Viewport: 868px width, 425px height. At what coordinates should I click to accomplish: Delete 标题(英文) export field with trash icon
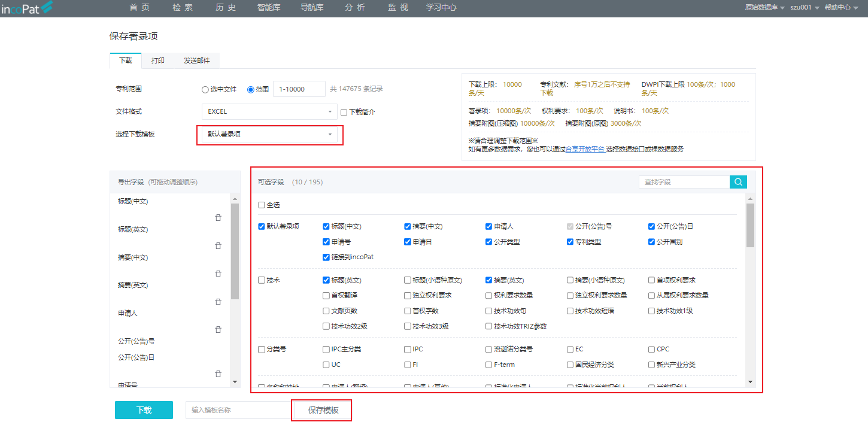tap(218, 245)
